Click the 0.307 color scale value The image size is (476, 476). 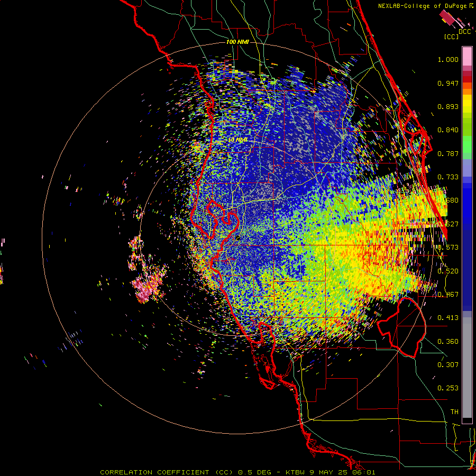[448, 364]
